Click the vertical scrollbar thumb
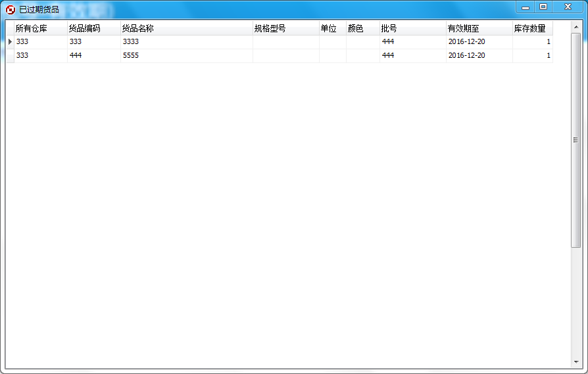This screenshot has height=374, width=588. (576, 140)
